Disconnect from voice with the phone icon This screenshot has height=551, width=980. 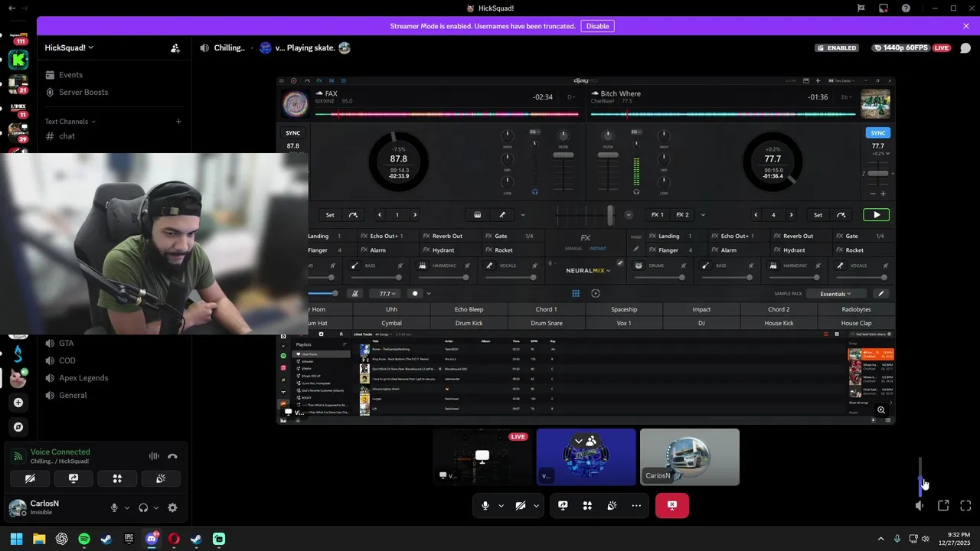point(172,456)
